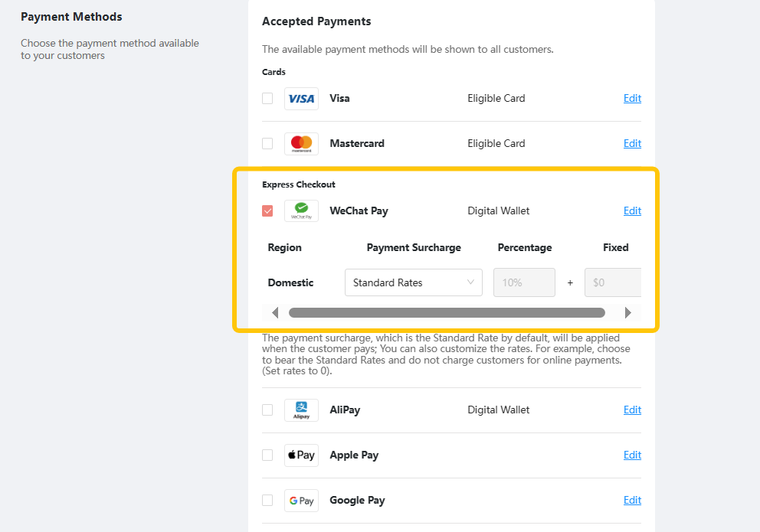The width and height of the screenshot is (760, 532).
Task: Click the right scroll arrow icon
Action: point(627,313)
